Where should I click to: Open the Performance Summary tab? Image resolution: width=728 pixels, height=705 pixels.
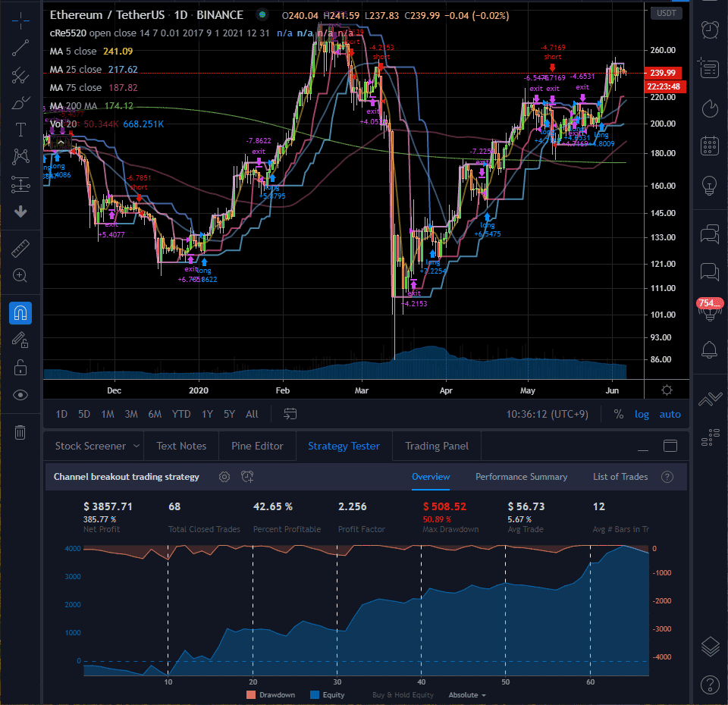522,477
